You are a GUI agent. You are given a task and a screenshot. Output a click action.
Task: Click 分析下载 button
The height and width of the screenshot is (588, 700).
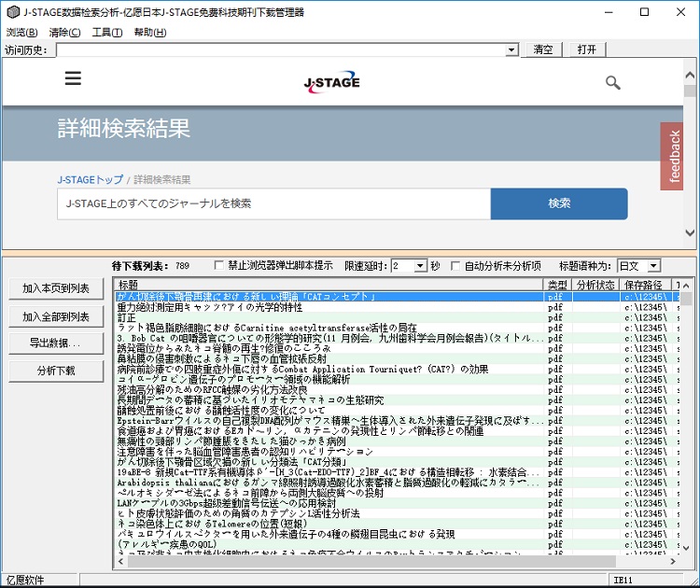(x=56, y=371)
